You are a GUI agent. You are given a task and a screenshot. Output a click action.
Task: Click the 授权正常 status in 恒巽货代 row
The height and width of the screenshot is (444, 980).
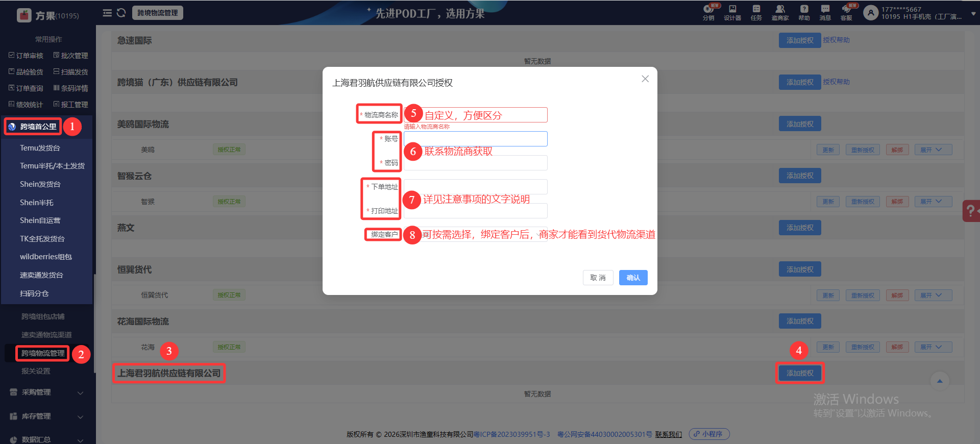coord(229,295)
